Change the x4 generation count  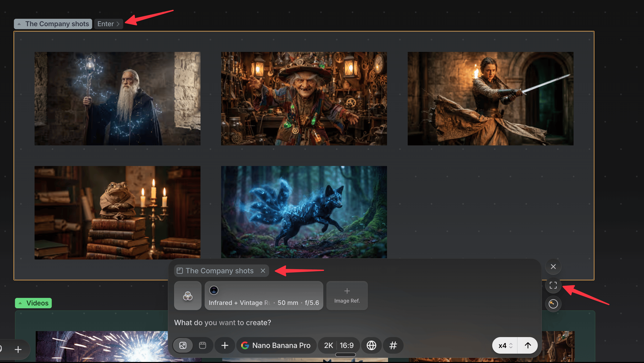point(505,345)
